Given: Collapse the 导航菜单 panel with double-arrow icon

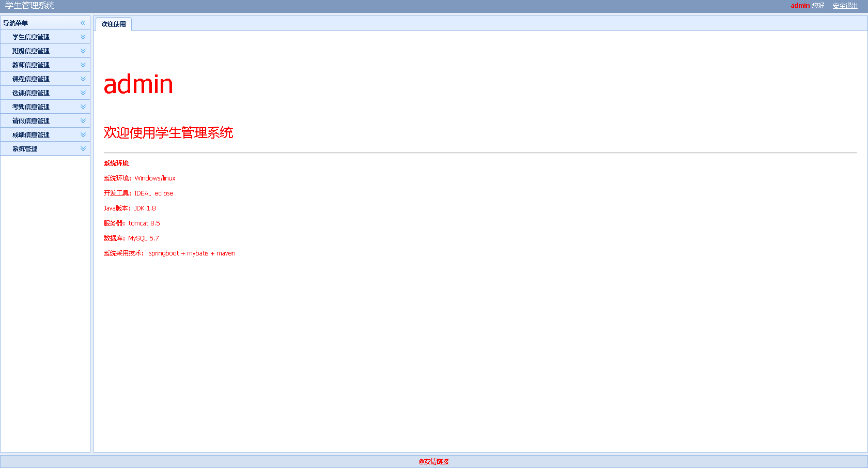Looking at the screenshot, I should coord(83,23).
